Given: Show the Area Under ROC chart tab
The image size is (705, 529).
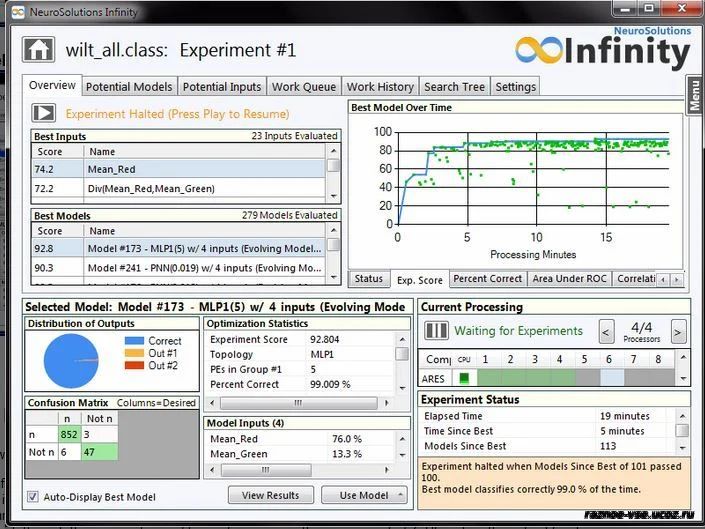Looking at the screenshot, I should (570, 279).
